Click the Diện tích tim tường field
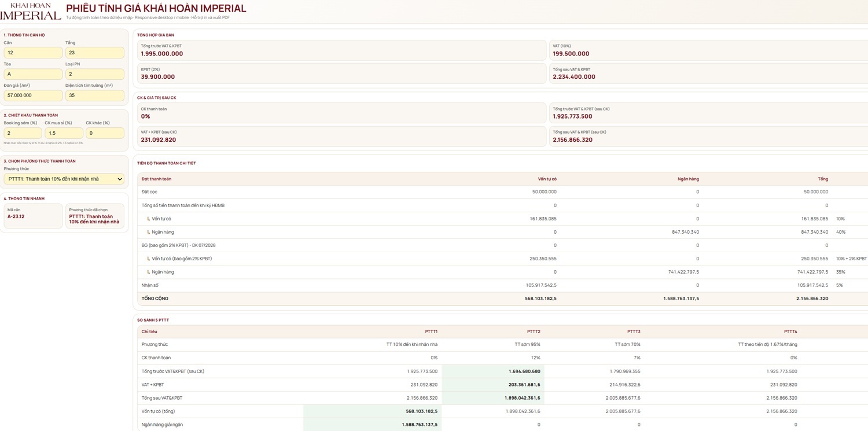Screen dimensions: 868x431 tap(95, 95)
